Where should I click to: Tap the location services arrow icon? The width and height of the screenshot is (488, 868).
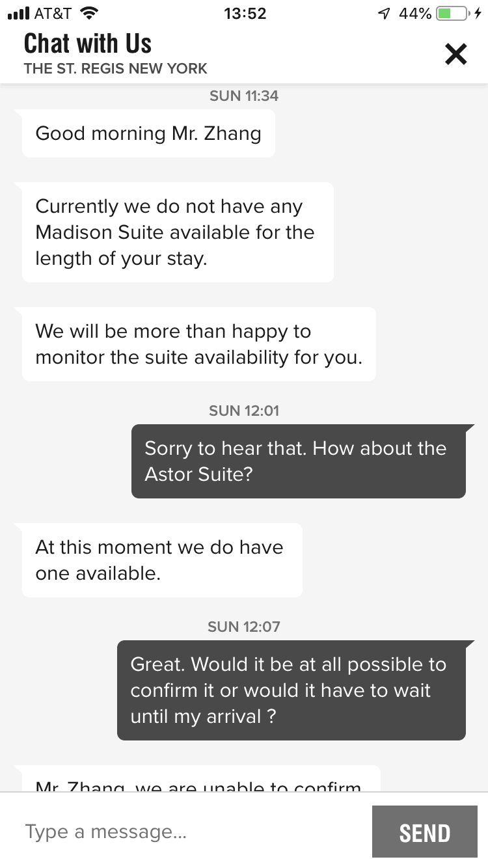[x=385, y=13]
